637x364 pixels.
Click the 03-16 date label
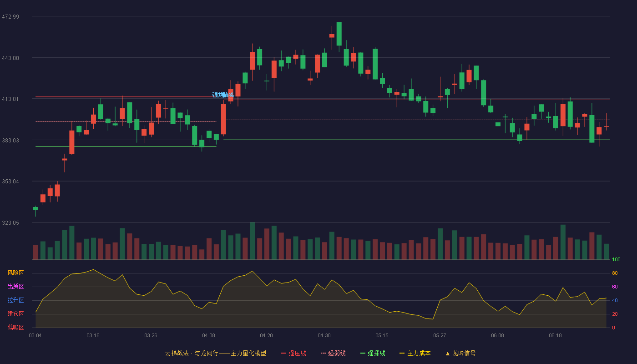pos(93,335)
